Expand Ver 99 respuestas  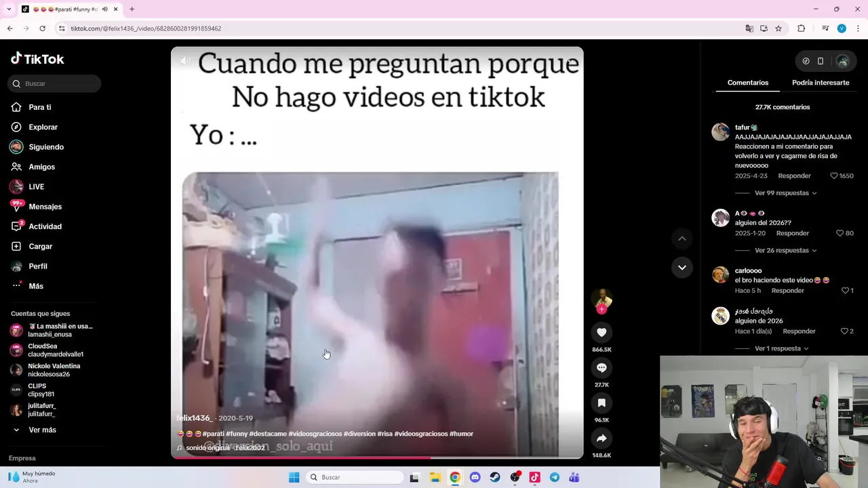785,193
